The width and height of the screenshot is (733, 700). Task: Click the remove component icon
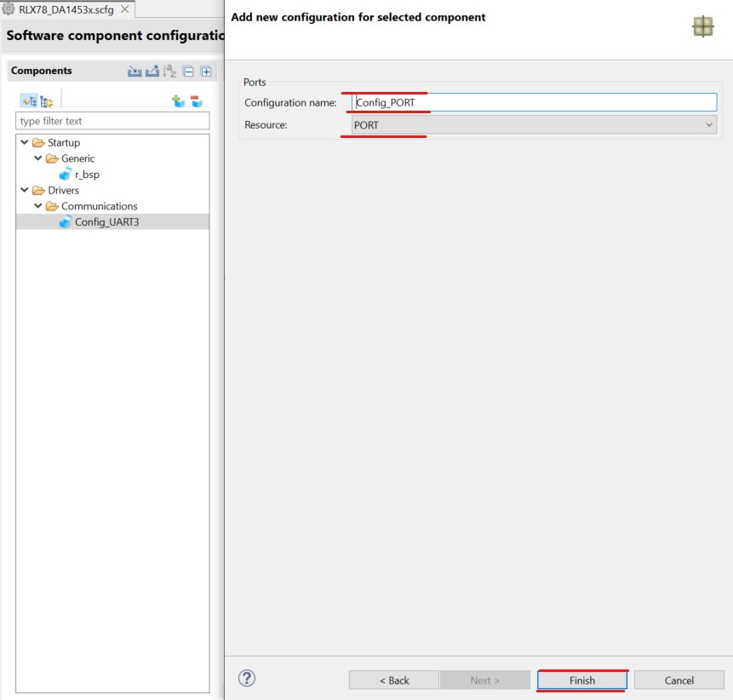[x=197, y=101]
